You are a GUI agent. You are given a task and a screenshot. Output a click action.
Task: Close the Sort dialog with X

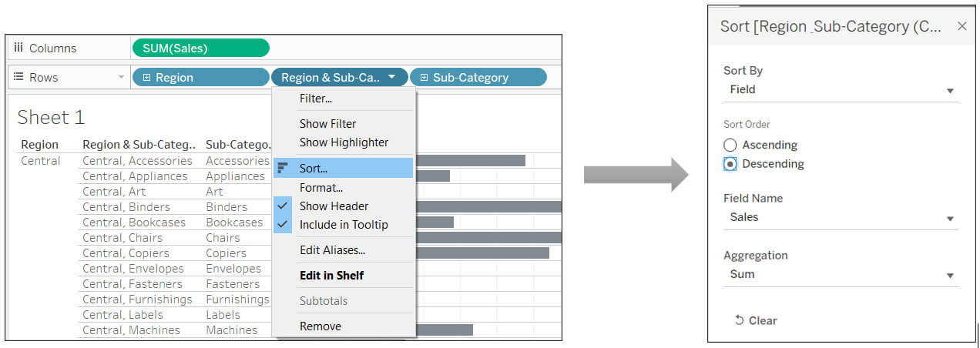click(962, 26)
